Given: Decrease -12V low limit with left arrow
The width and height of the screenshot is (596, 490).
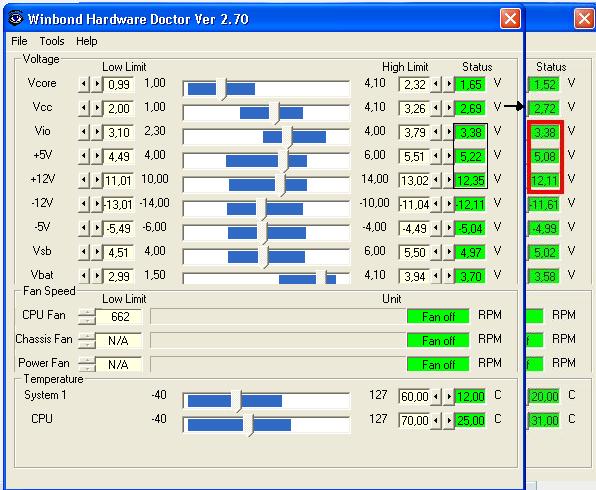Looking at the screenshot, I should [84, 204].
